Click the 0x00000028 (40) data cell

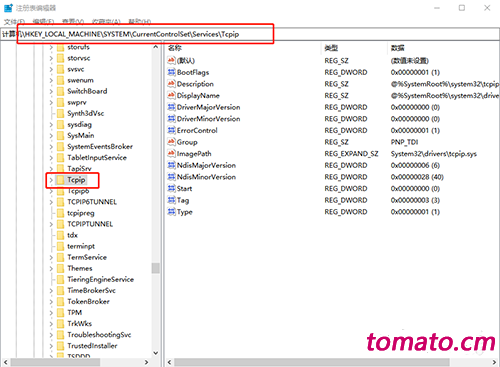point(417,177)
